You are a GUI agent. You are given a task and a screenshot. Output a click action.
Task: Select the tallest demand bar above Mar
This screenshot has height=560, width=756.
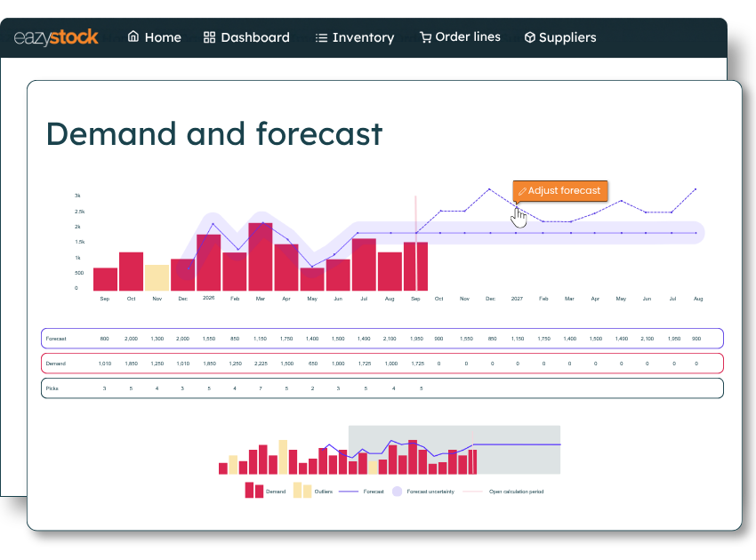pyautogui.click(x=261, y=257)
